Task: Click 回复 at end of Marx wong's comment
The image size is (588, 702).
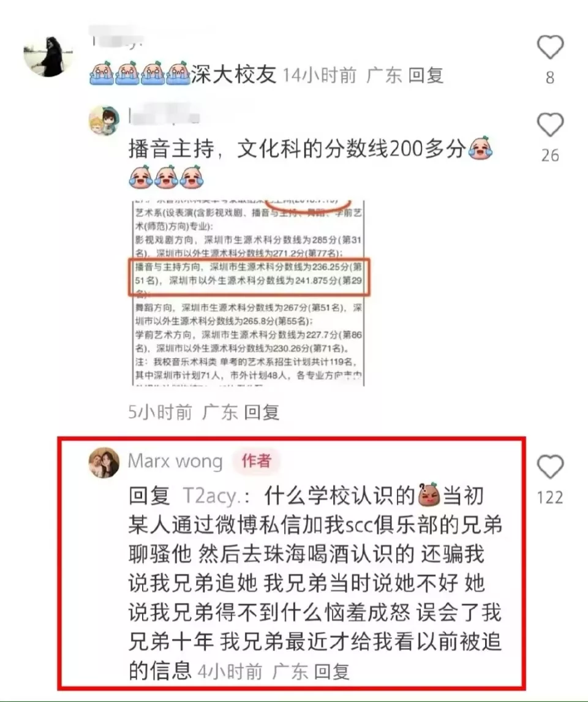Action: point(331,671)
